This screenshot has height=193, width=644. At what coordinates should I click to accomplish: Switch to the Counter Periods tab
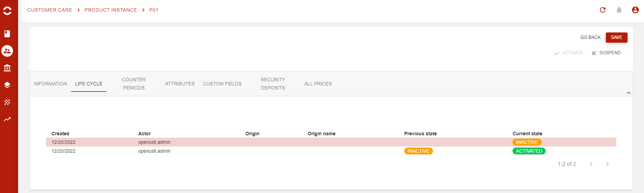(x=134, y=84)
